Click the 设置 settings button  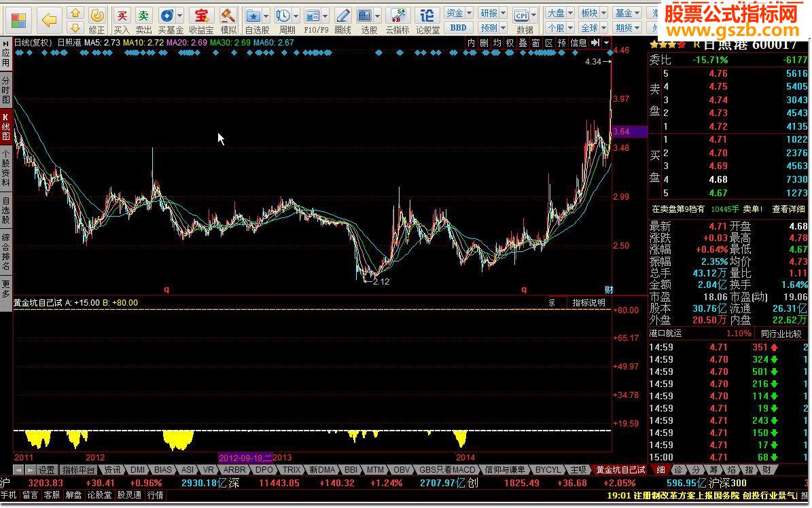click(47, 470)
